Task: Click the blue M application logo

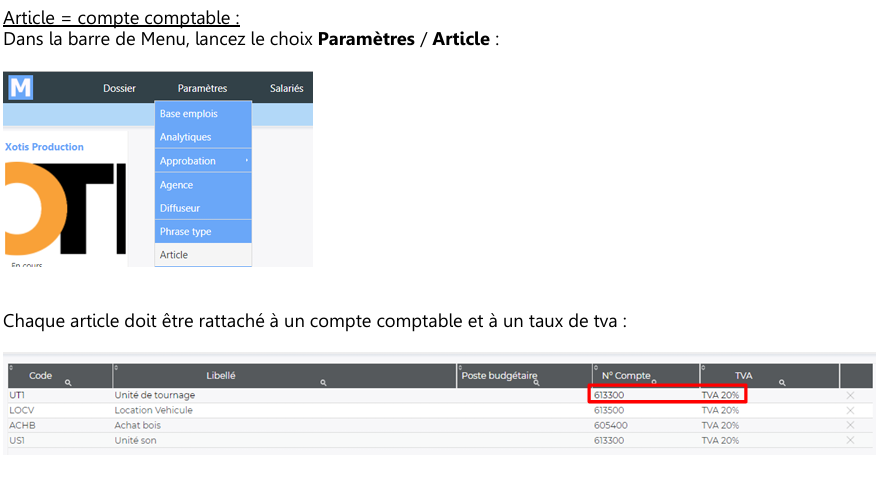Action: click(20, 88)
